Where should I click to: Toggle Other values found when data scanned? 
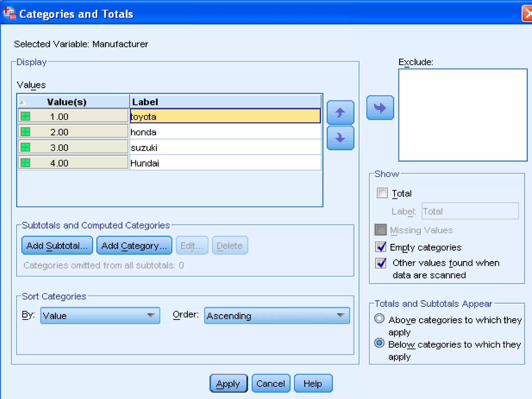coord(381,263)
